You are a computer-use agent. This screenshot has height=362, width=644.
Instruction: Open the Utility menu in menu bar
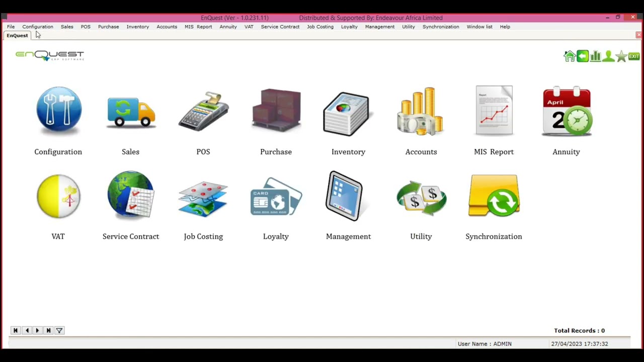click(x=409, y=27)
